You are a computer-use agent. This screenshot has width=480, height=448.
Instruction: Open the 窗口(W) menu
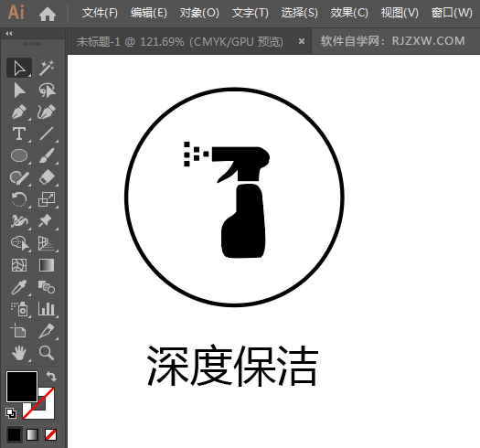tap(452, 13)
